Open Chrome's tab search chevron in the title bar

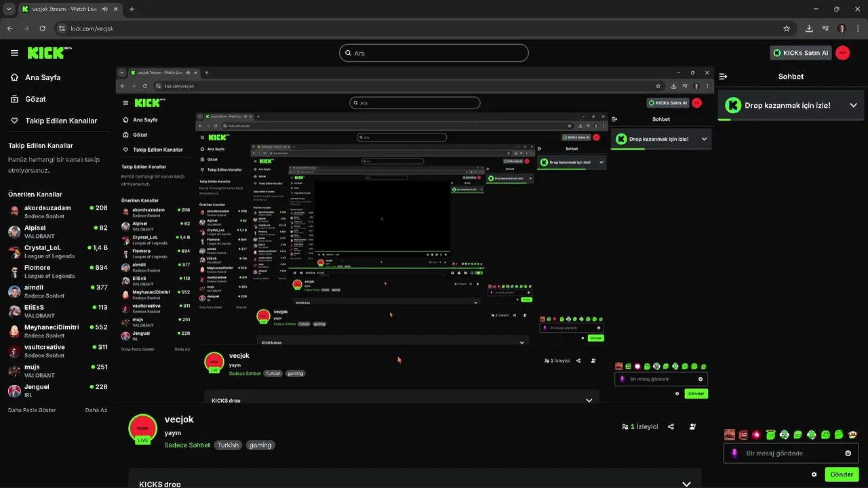click(x=9, y=9)
